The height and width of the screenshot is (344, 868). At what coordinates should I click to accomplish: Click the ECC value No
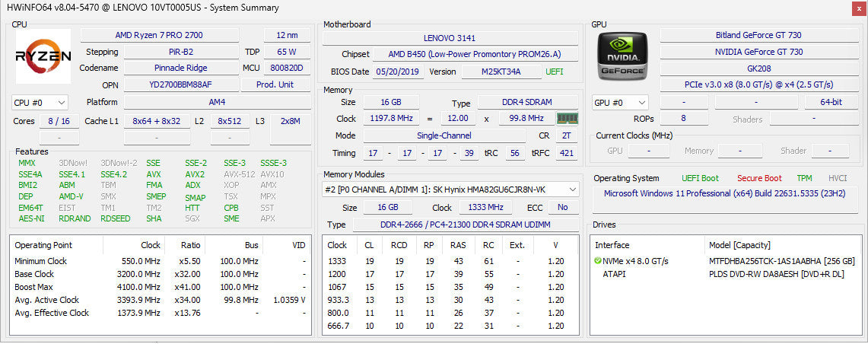pos(562,208)
